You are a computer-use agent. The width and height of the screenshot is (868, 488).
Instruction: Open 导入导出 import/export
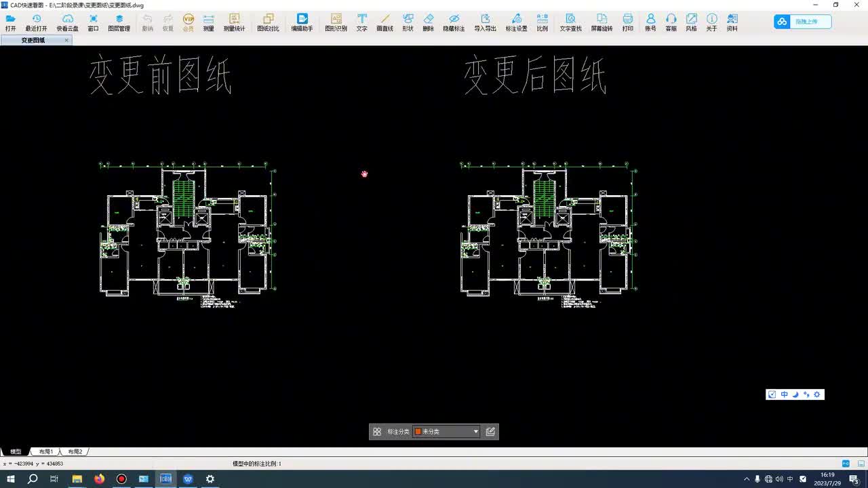click(486, 22)
